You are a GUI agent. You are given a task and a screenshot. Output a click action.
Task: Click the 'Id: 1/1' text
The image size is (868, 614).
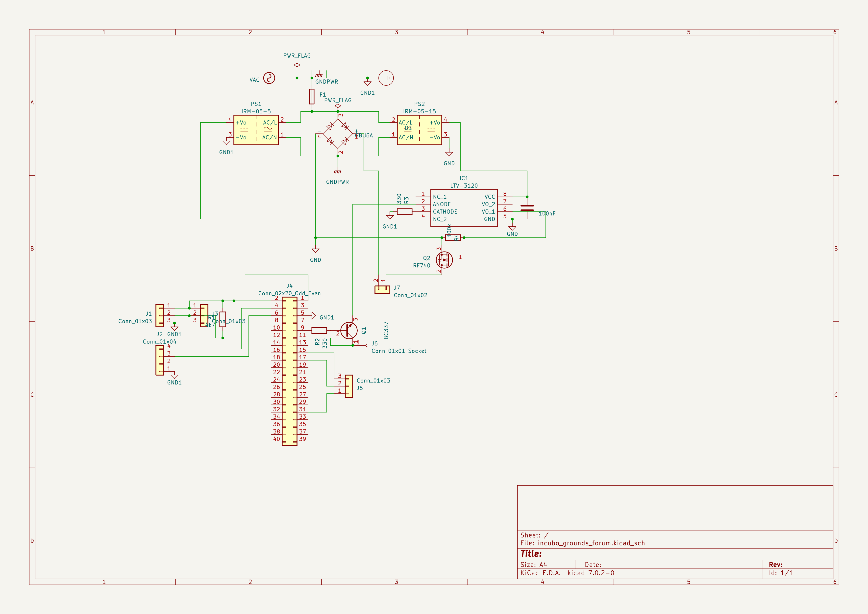781,573
